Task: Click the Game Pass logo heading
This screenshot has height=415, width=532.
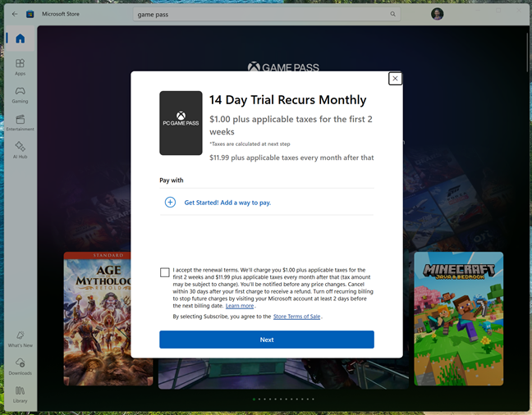Action: pos(283,66)
